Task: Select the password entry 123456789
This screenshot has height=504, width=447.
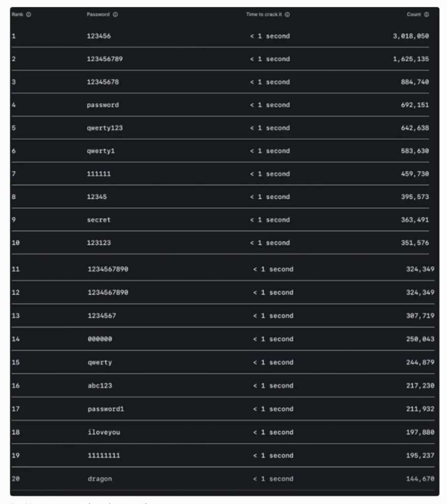Action: tap(105, 59)
